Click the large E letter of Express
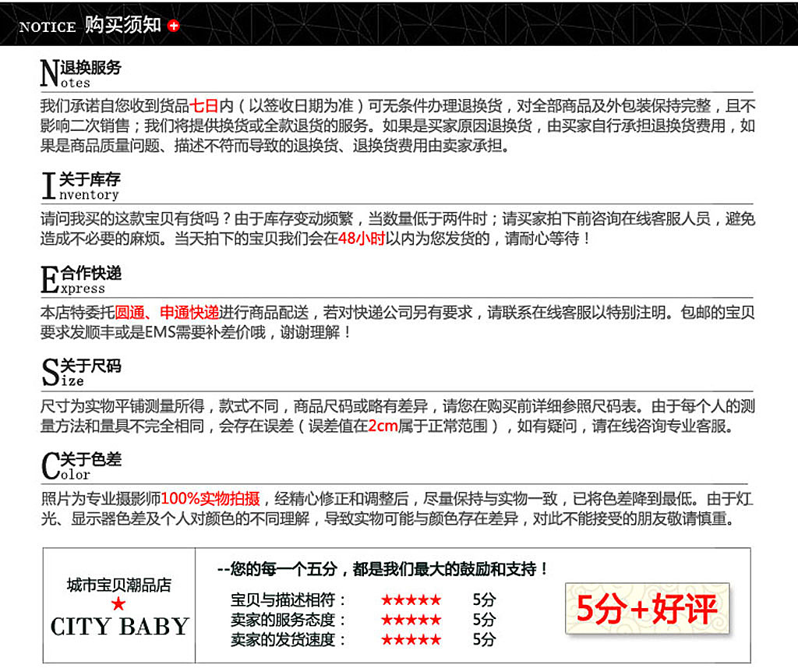Image resolution: width=798 pixels, height=672 pixels. [49, 280]
